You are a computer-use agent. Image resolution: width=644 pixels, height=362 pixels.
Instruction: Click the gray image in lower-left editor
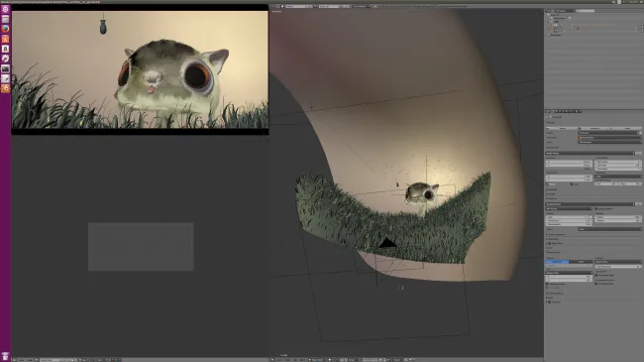[x=141, y=247]
